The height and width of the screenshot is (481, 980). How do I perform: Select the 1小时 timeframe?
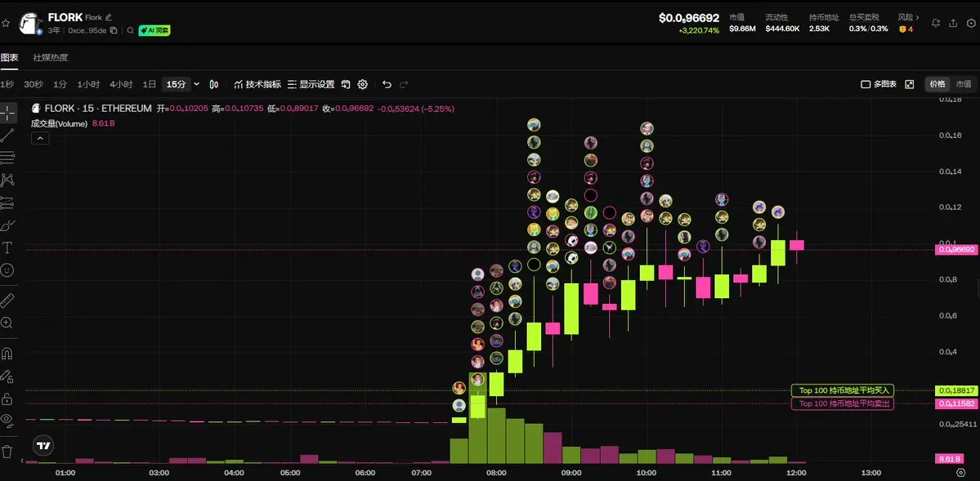[x=89, y=84]
